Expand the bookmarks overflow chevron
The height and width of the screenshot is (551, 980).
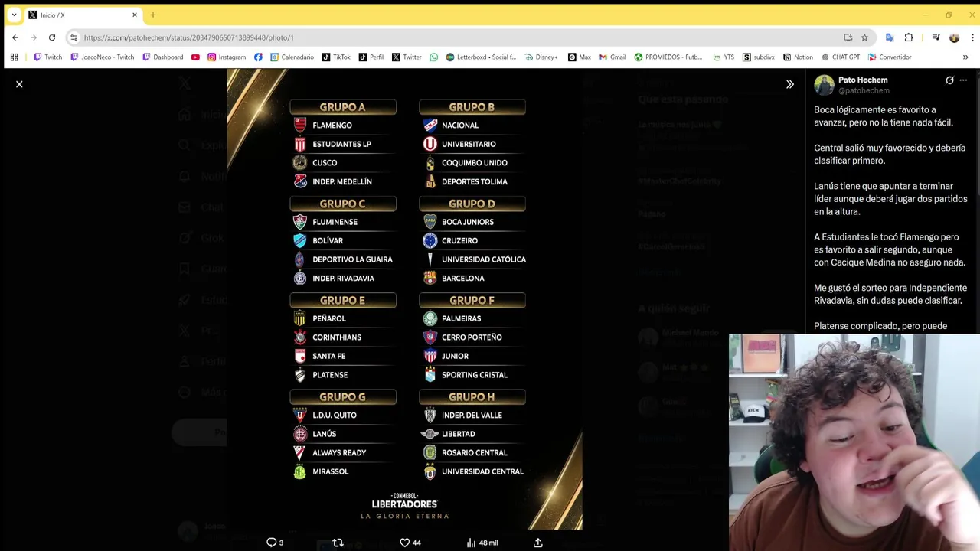965,57
